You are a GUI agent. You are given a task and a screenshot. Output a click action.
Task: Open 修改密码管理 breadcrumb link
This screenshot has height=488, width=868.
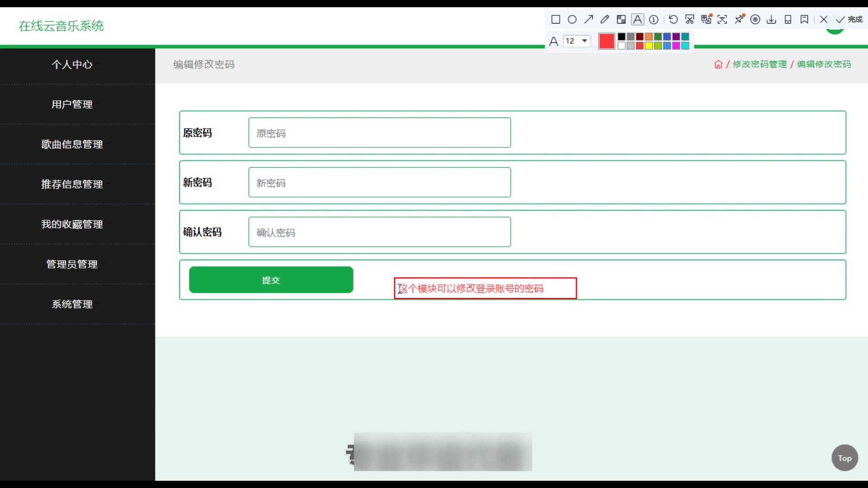coord(759,64)
